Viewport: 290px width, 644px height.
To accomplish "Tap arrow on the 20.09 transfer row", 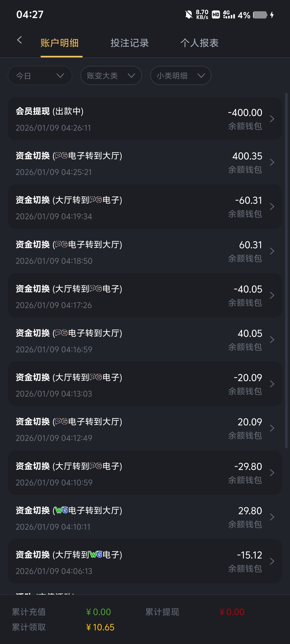I will pos(272,428).
